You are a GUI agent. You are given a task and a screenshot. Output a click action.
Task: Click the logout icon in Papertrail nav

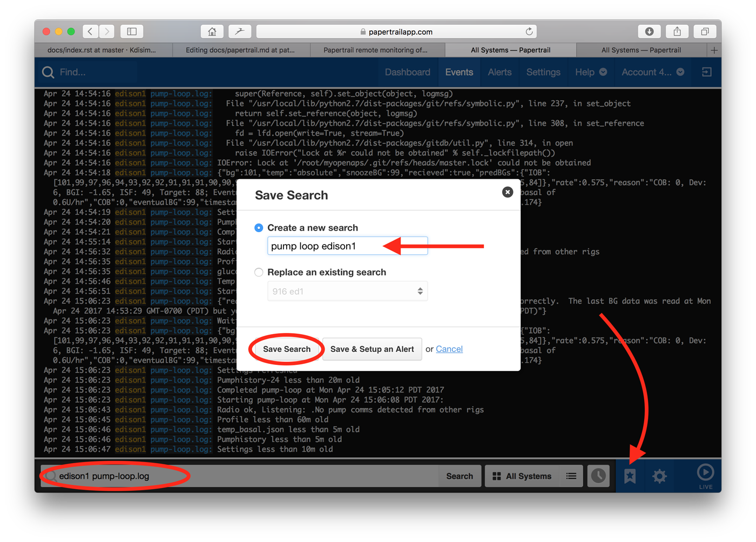[706, 72]
